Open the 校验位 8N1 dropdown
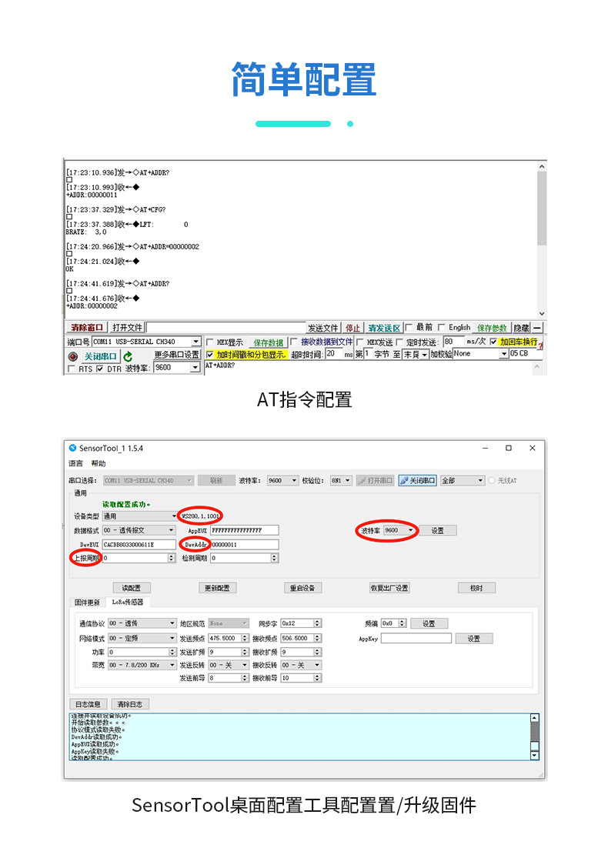Image resolution: width=608 pixels, height=868 pixels. click(340, 480)
